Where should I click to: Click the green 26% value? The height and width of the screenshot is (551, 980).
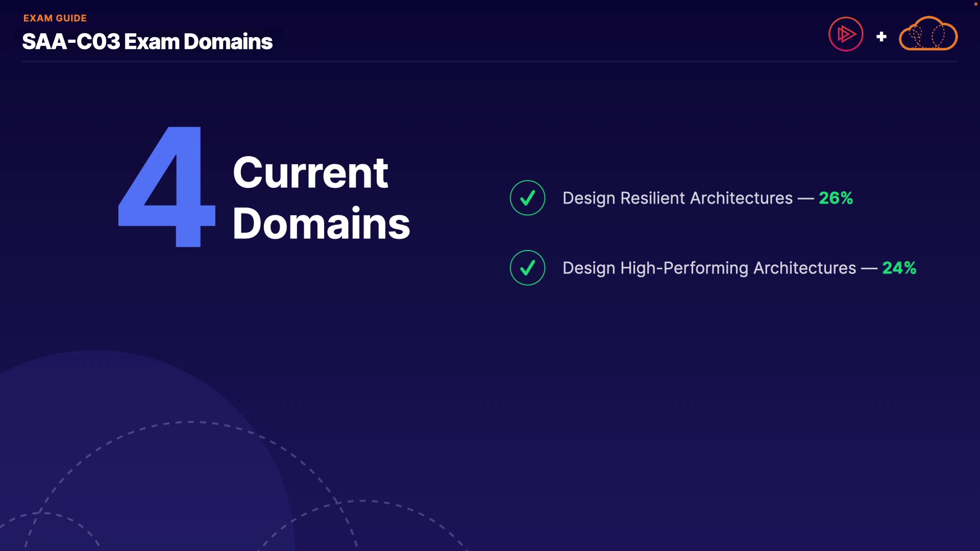coord(836,198)
